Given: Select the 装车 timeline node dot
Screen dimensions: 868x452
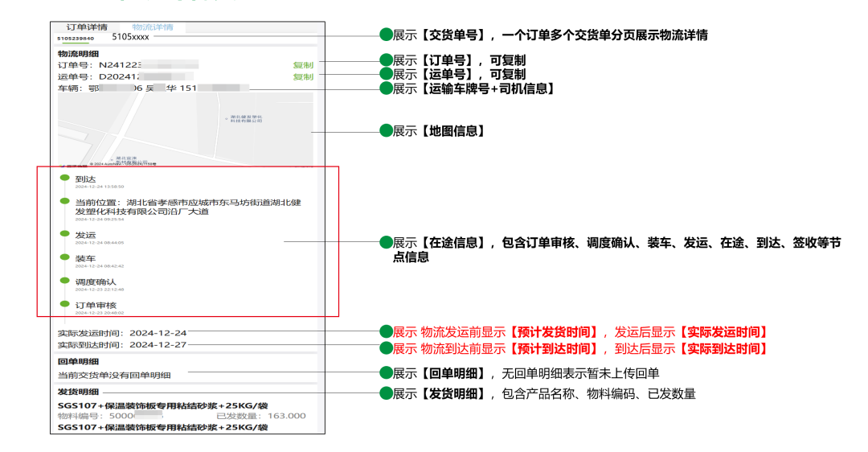Looking at the screenshot, I should (64, 257).
